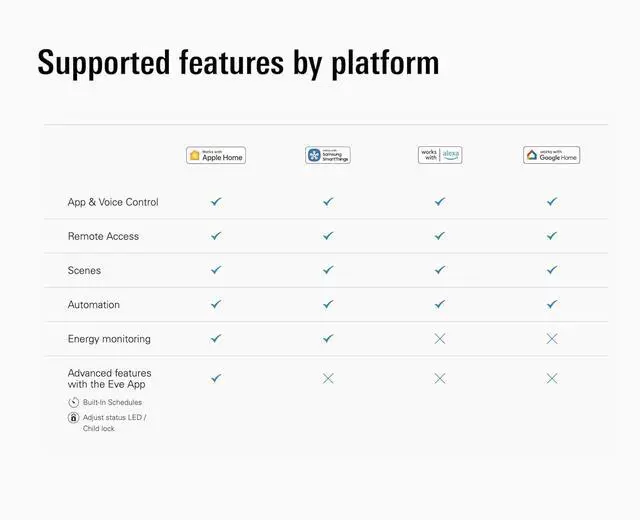Click Automation checkmark under Google Home
Screen dimensions: 640x520
(x=552, y=304)
